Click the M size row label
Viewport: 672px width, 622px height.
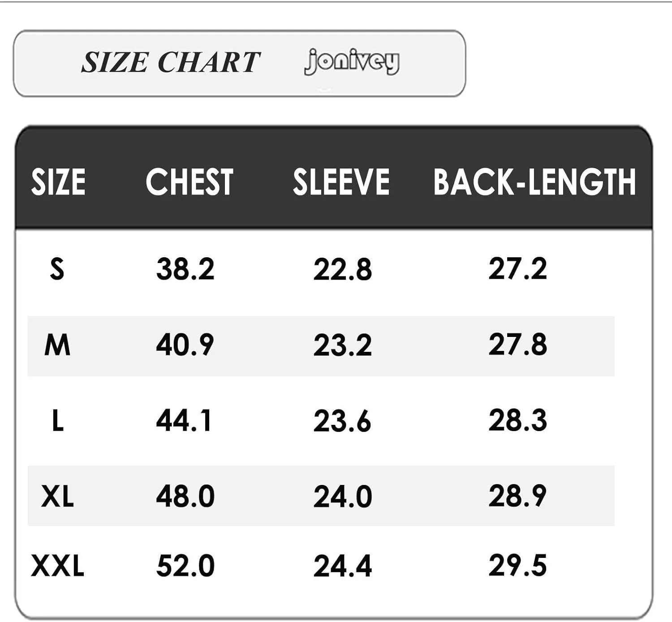tap(57, 345)
